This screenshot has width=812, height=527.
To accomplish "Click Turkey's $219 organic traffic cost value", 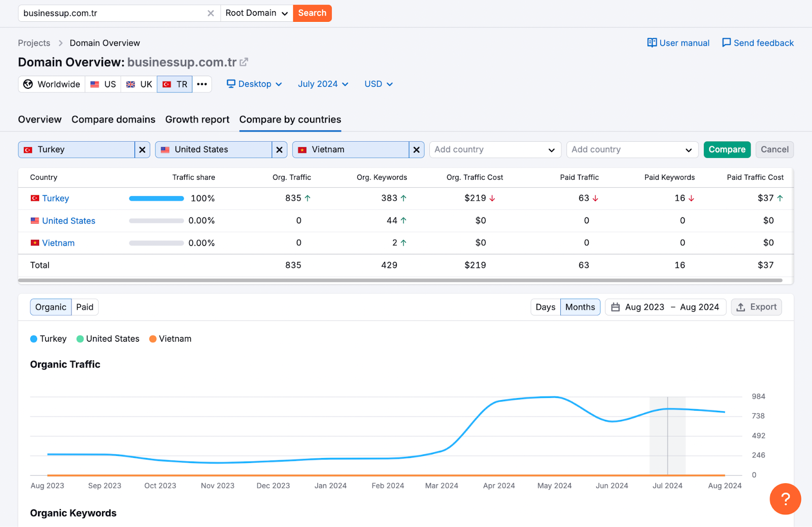I will coord(475,198).
